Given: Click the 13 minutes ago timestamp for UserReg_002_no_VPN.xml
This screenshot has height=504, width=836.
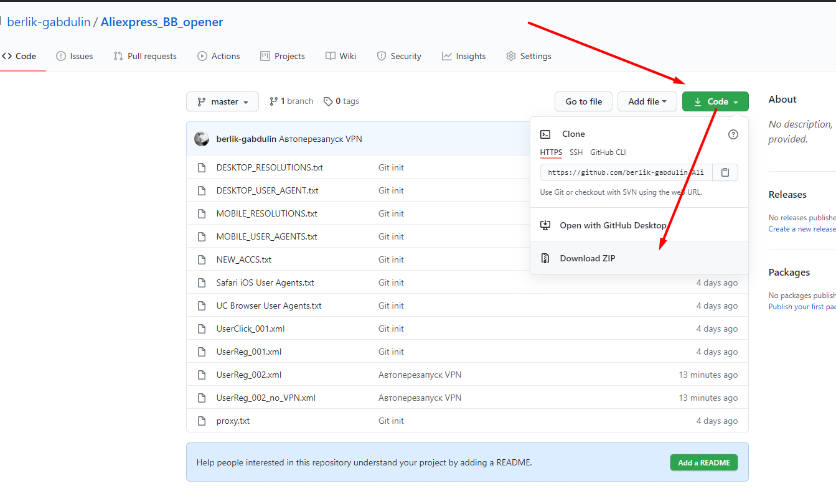Looking at the screenshot, I should (708, 398).
